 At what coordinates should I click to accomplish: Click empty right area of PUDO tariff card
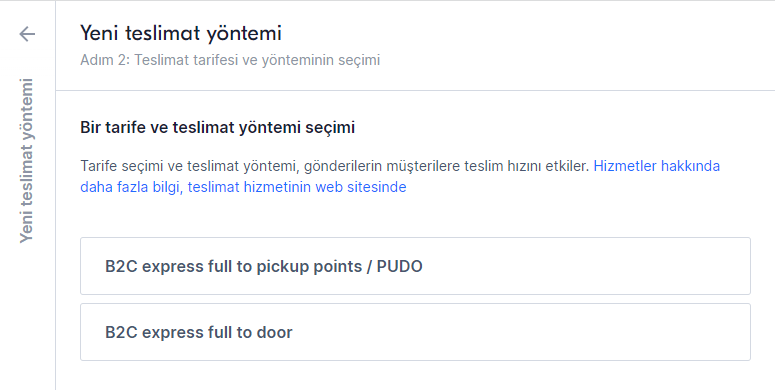click(x=593, y=266)
